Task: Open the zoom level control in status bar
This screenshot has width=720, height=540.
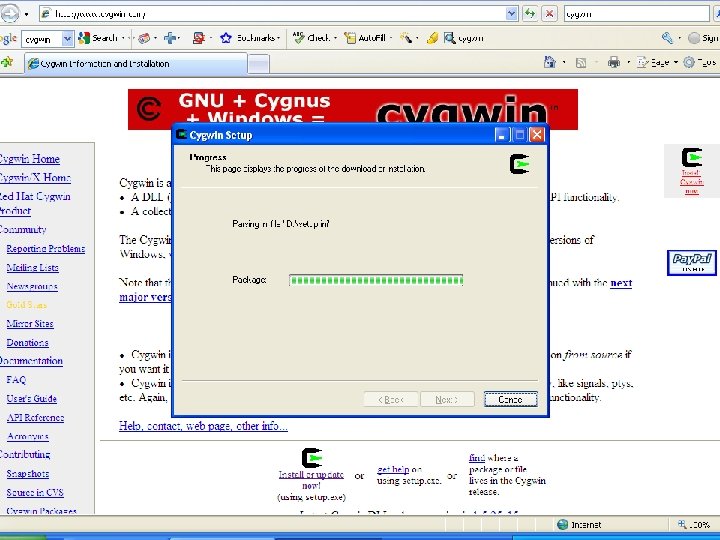Action: 695,524
